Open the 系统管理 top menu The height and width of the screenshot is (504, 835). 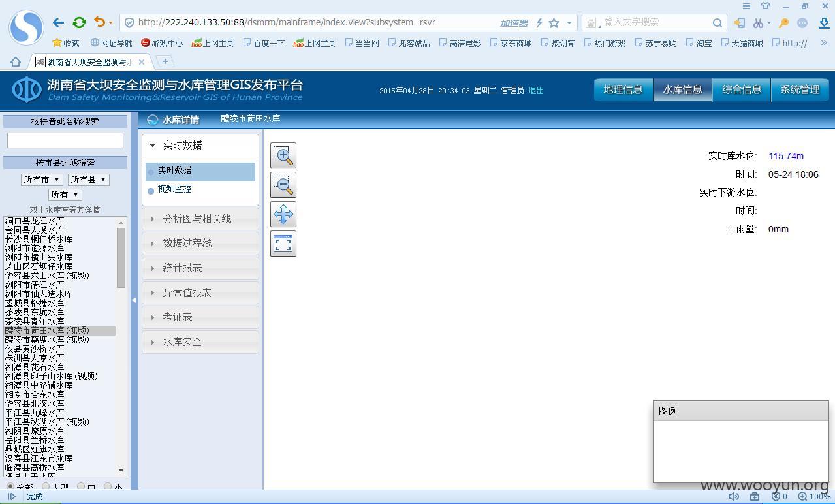click(x=800, y=90)
